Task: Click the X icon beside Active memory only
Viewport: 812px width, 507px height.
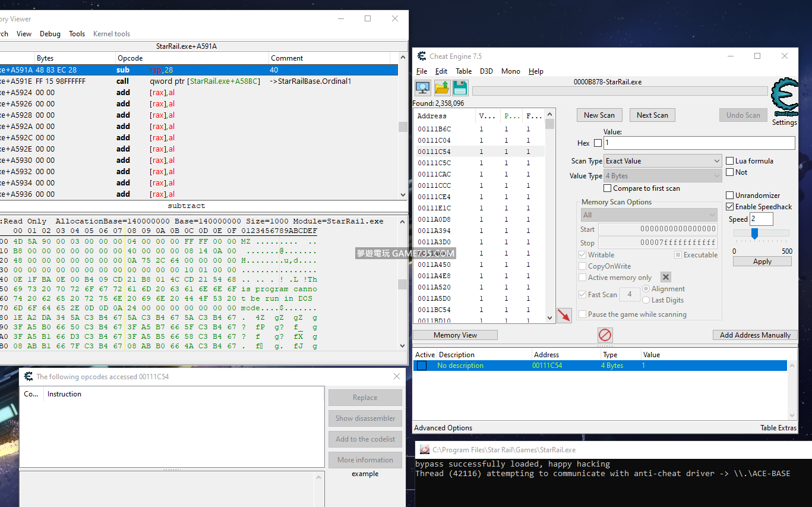Action: (666, 278)
